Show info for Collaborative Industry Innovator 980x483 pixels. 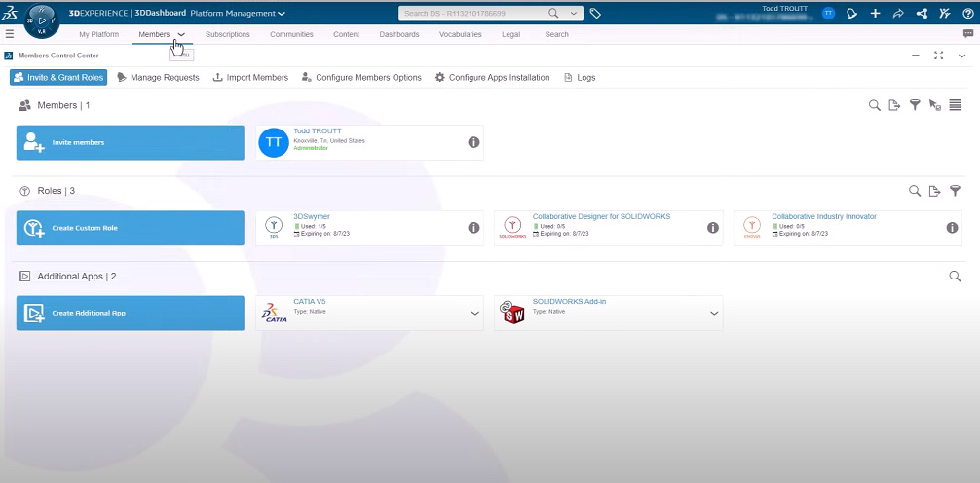952,228
